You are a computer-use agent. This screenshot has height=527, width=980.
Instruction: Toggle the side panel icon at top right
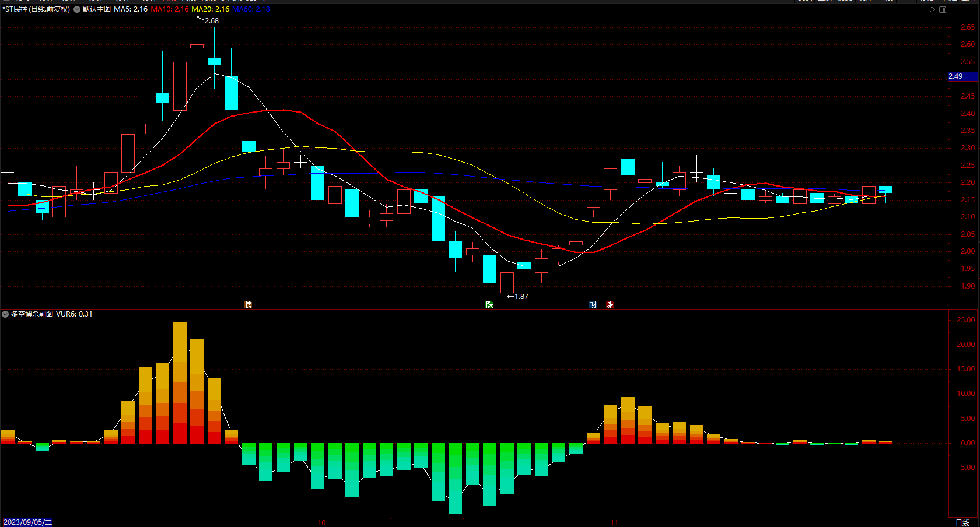point(943,9)
